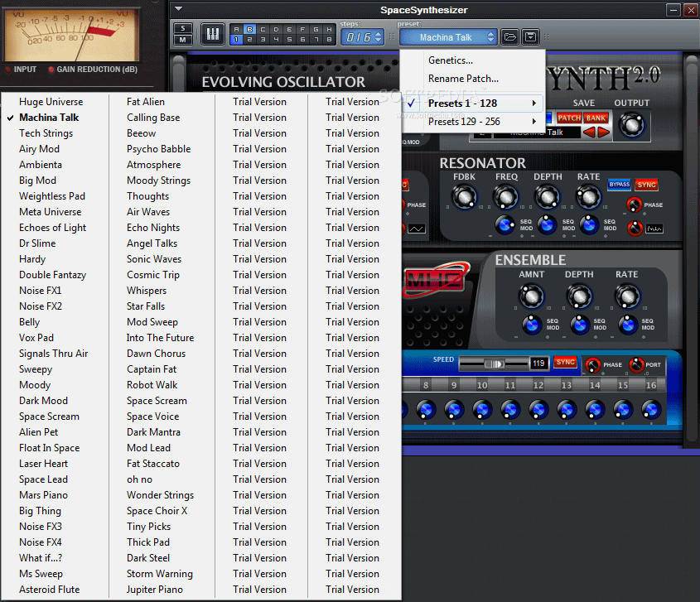Click the Resonator PHASE red knob
Viewport: 700px width, 602px height.
click(x=634, y=205)
